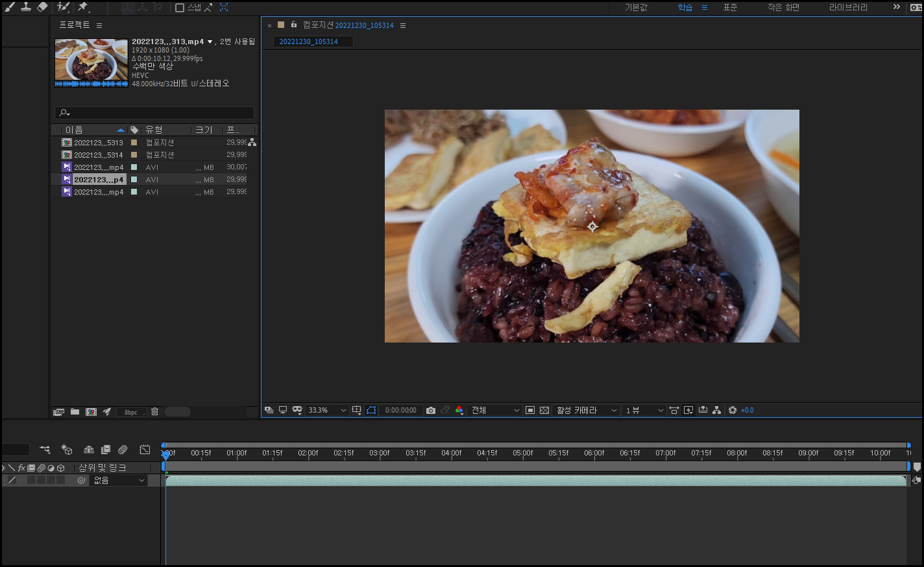Enable the 스냅 snapping checkbox

coord(180,8)
